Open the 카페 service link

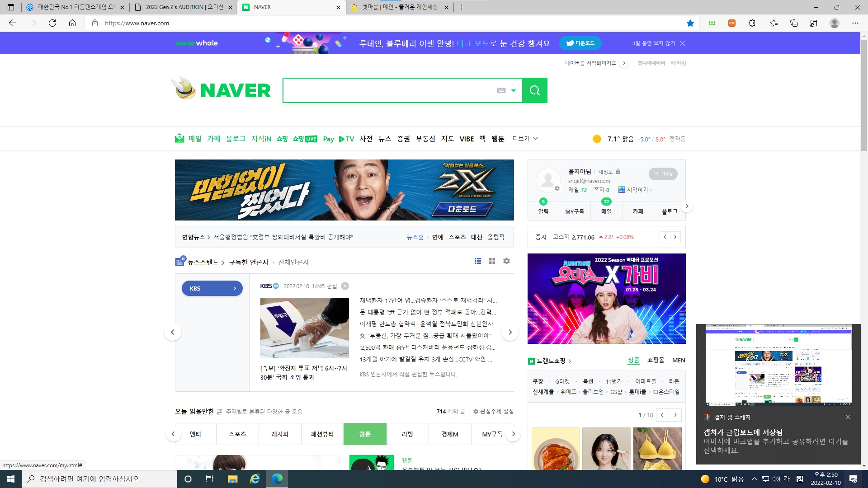tap(213, 139)
